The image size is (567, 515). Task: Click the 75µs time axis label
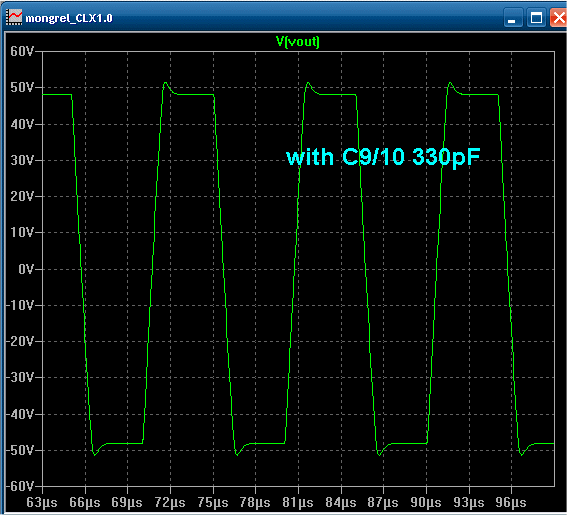[213, 503]
